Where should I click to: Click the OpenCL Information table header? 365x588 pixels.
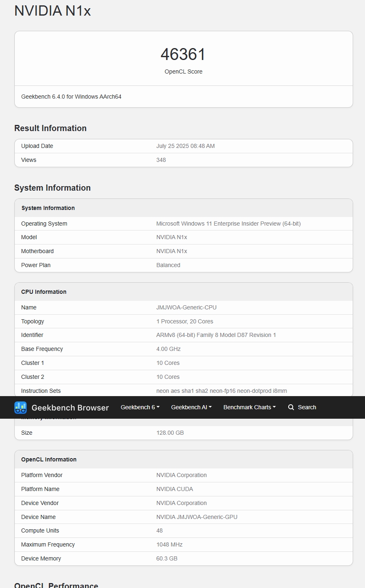click(49, 459)
